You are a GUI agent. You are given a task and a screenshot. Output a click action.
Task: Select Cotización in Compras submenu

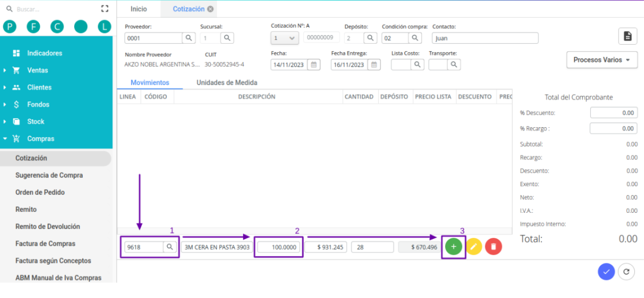coord(56,158)
